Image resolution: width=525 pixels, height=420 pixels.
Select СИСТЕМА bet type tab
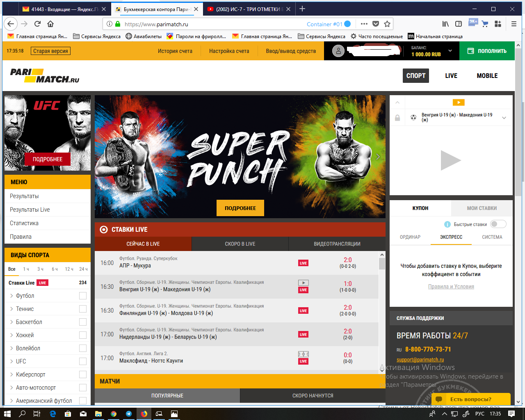492,237
